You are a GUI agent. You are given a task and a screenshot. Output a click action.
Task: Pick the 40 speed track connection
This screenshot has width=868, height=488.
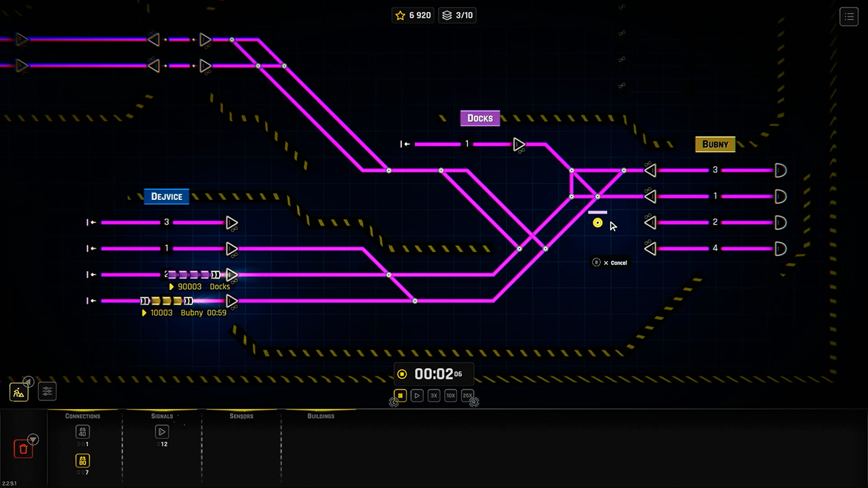pyautogui.click(x=83, y=432)
